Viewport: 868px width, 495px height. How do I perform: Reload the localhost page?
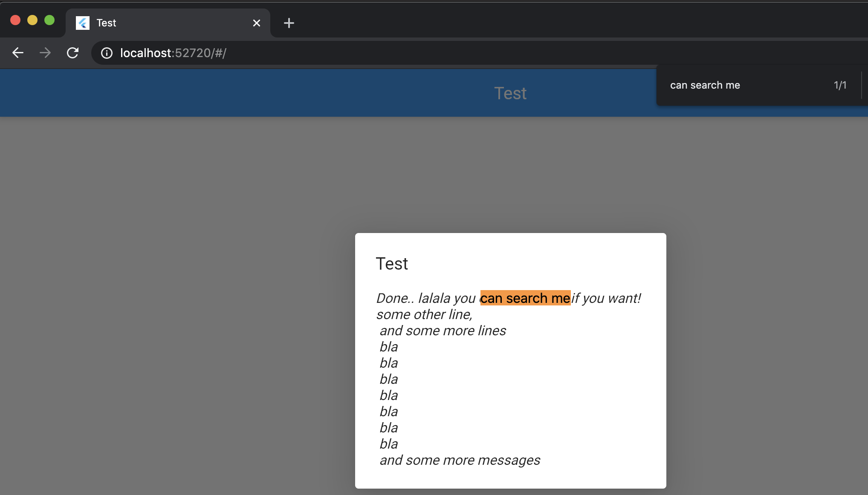tap(72, 53)
